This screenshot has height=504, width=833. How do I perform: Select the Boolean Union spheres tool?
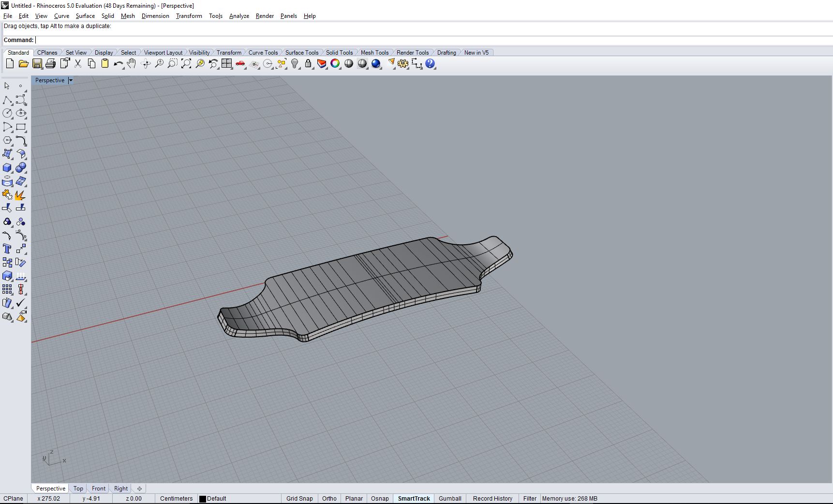click(21, 167)
